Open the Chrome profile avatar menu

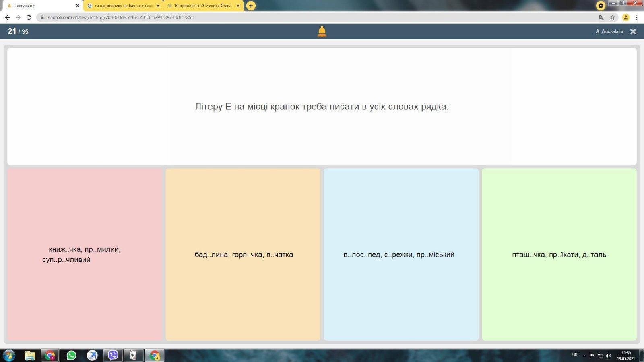coord(625,17)
